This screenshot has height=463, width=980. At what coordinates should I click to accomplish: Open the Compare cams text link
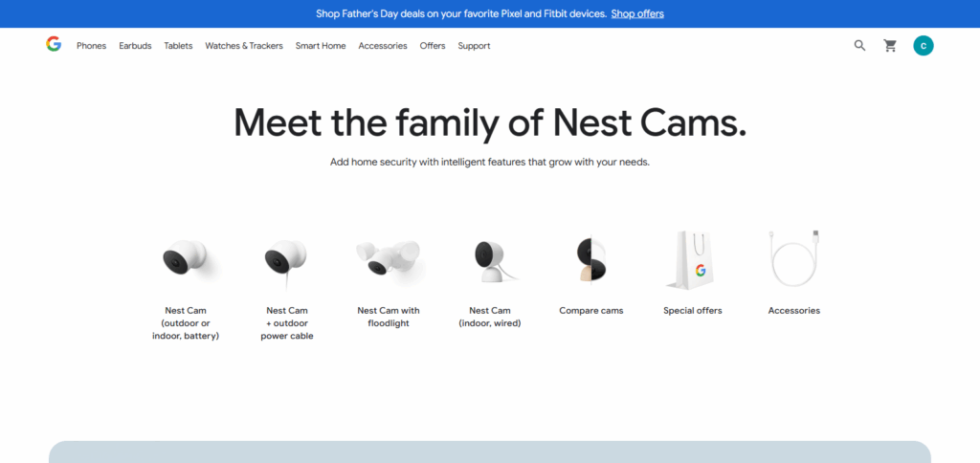tap(591, 311)
